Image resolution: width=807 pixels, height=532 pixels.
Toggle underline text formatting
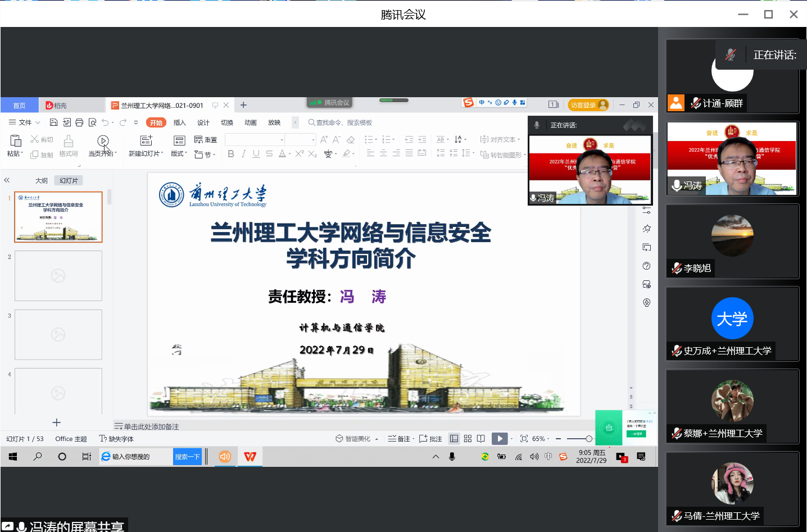(256, 154)
